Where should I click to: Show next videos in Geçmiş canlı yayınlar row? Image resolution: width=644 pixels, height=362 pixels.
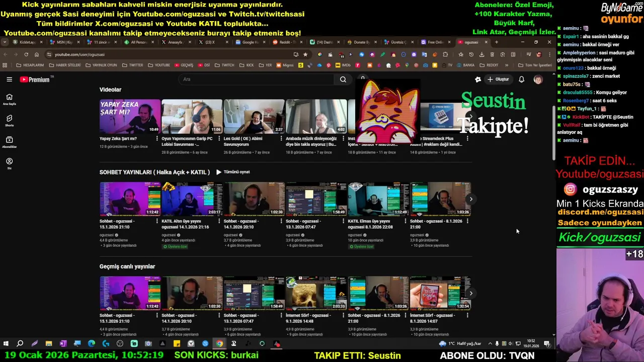(x=471, y=293)
